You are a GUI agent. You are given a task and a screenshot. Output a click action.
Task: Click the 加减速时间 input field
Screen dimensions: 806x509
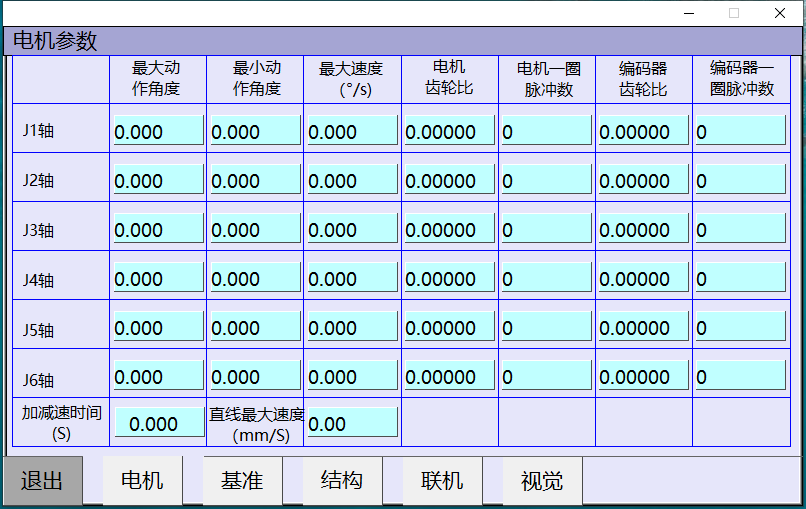coord(158,423)
